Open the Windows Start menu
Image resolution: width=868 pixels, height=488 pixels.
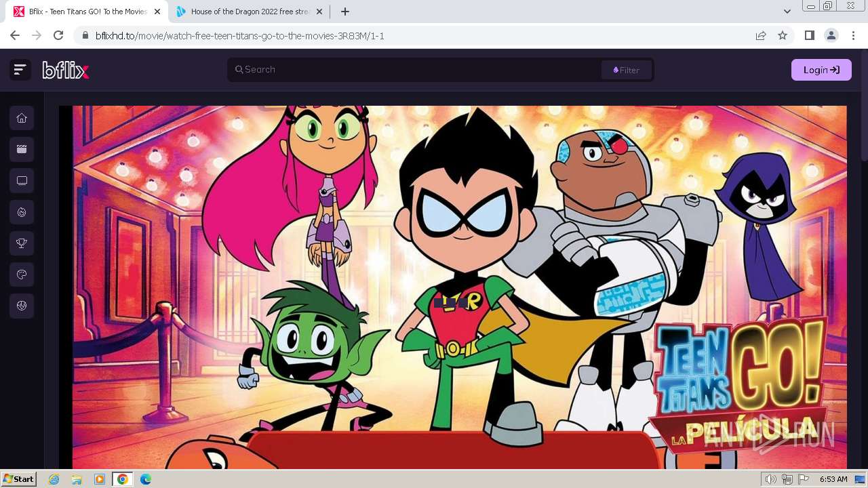19,479
